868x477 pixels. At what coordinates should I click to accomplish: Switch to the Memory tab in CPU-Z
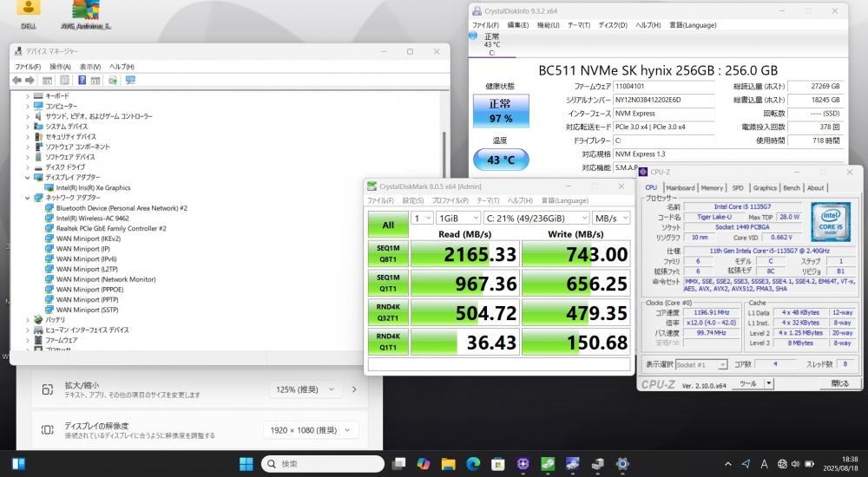(x=712, y=187)
